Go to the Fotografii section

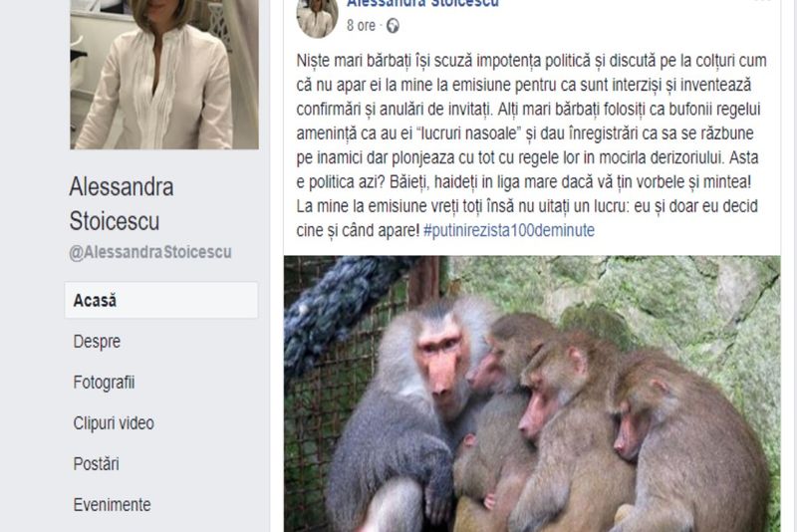(x=104, y=383)
